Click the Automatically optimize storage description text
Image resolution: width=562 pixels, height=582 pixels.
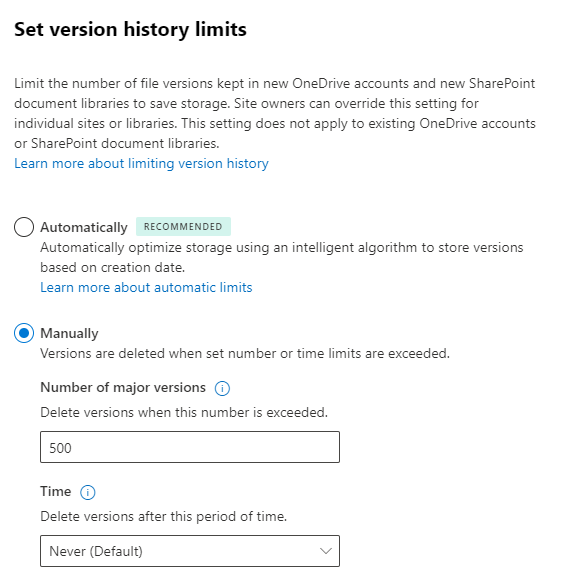[281, 257]
